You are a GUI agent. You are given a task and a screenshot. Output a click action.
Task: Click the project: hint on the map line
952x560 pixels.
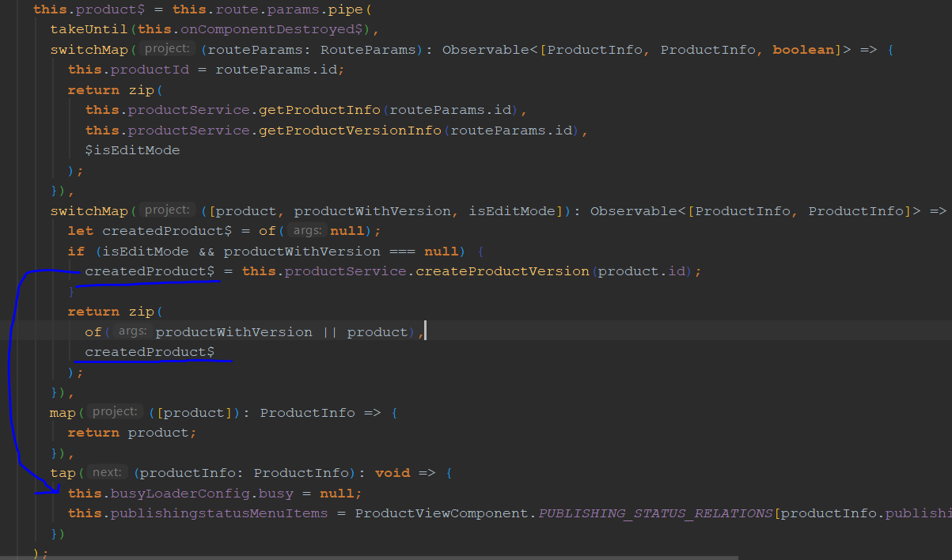point(116,412)
